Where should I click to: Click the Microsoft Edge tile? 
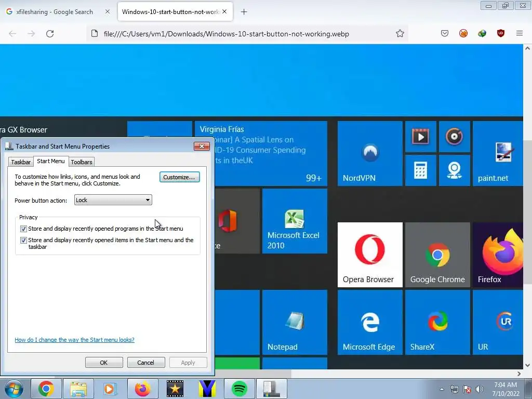pos(370,322)
